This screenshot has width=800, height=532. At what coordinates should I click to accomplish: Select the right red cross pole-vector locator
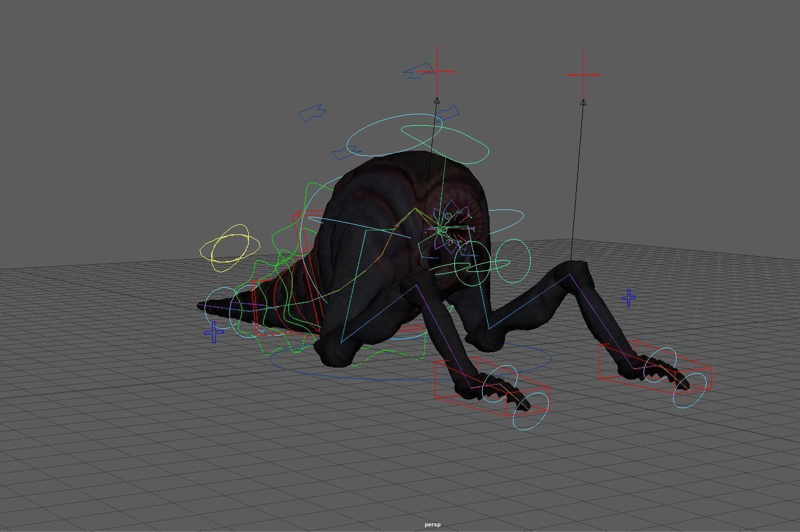coord(584,74)
